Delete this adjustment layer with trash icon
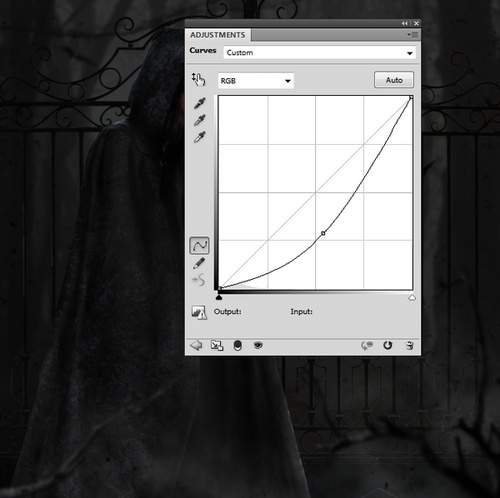This screenshot has width=500, height=498. pos(410,345)
